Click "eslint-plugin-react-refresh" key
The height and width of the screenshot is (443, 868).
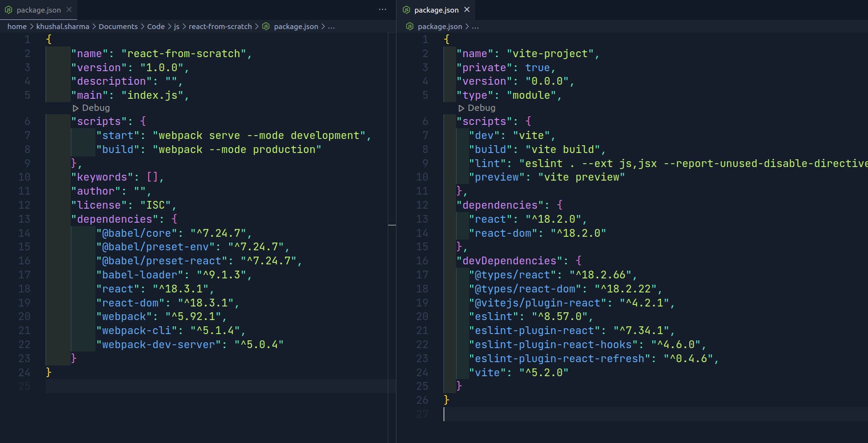click(x=560, y=359)
